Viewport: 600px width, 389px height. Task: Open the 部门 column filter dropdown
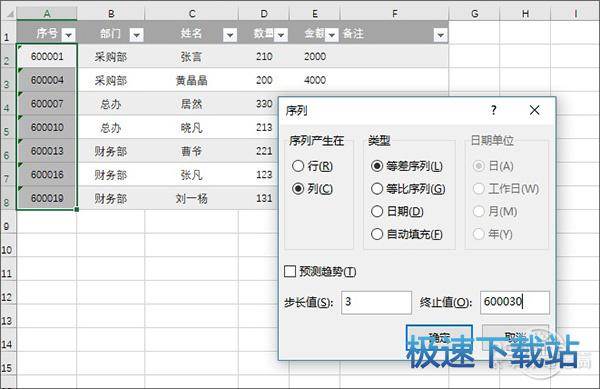click(x=137, y=35)
